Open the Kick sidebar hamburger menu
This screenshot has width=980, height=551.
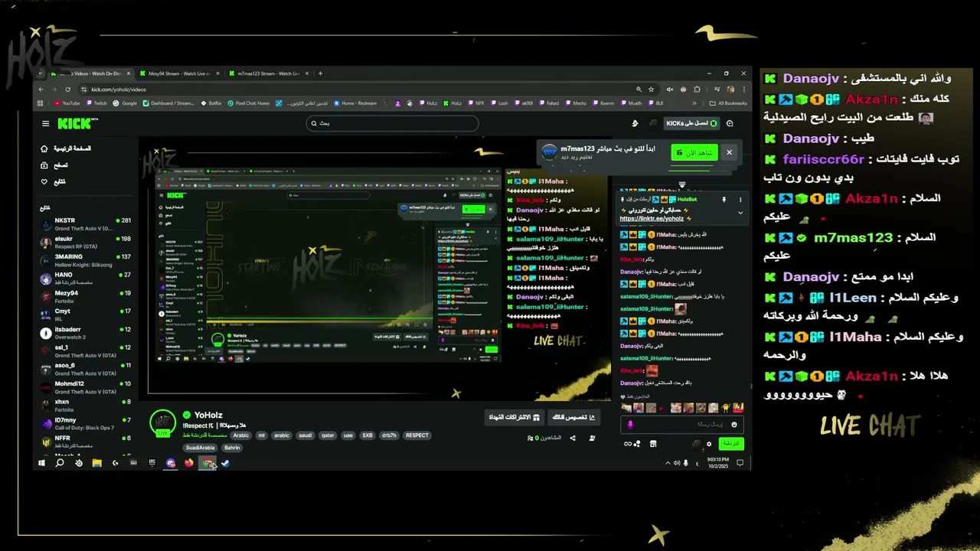46,123
